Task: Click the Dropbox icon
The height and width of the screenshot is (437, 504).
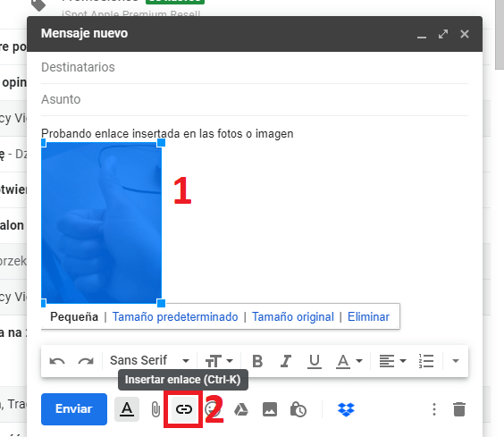Action: 346,409
